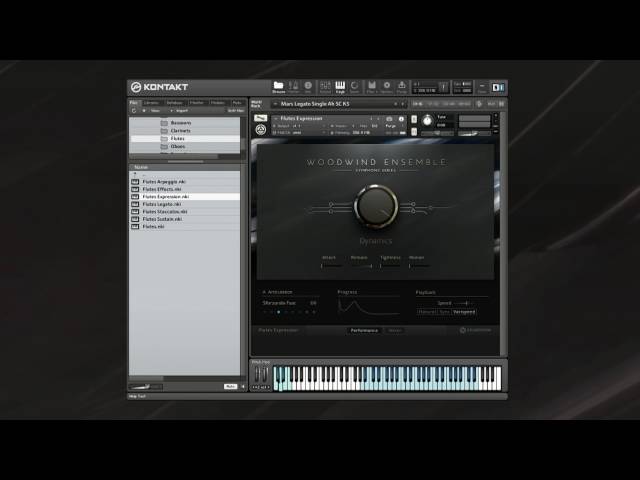Open the Files save icon
Screen dimensions: 640x480
[371, 85]
